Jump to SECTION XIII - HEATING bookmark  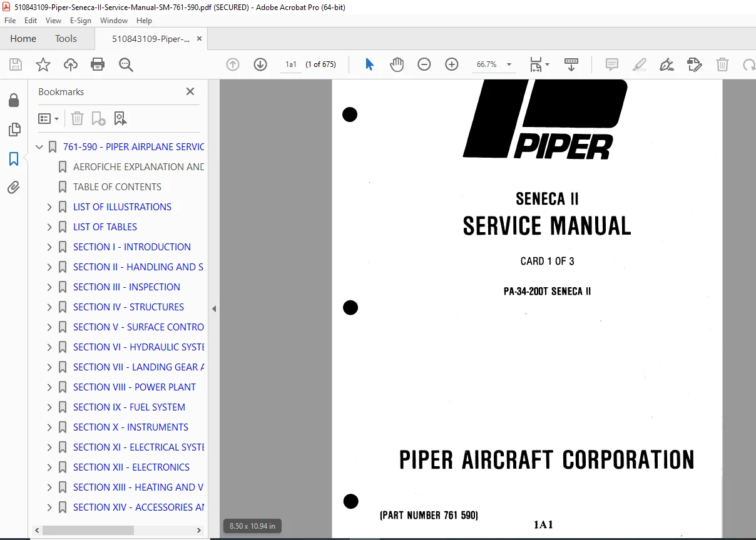pyautogui.click(x=138, y=487)
